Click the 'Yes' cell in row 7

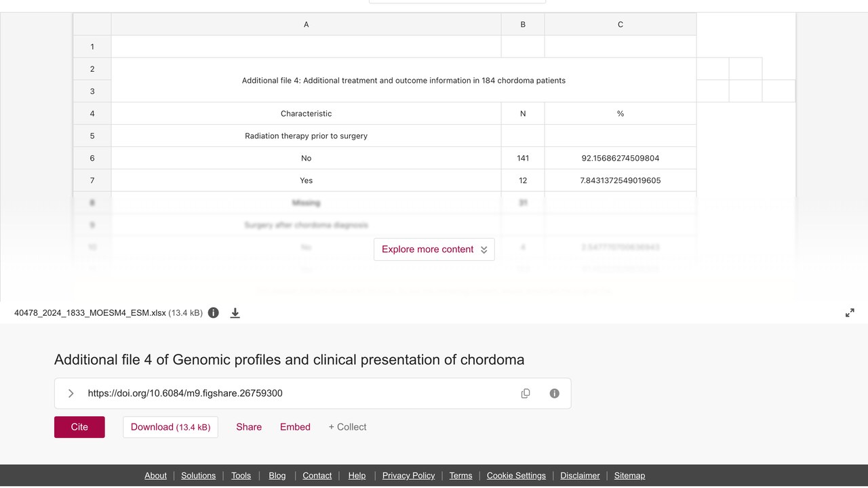pos(306,180)
